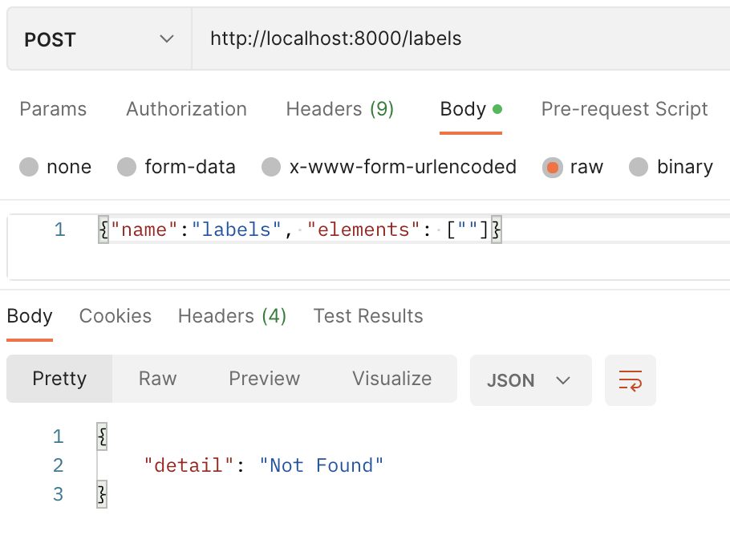Switch to the Params tab
This screenshot has height=560, width=730.
click(x=53, y=109)
